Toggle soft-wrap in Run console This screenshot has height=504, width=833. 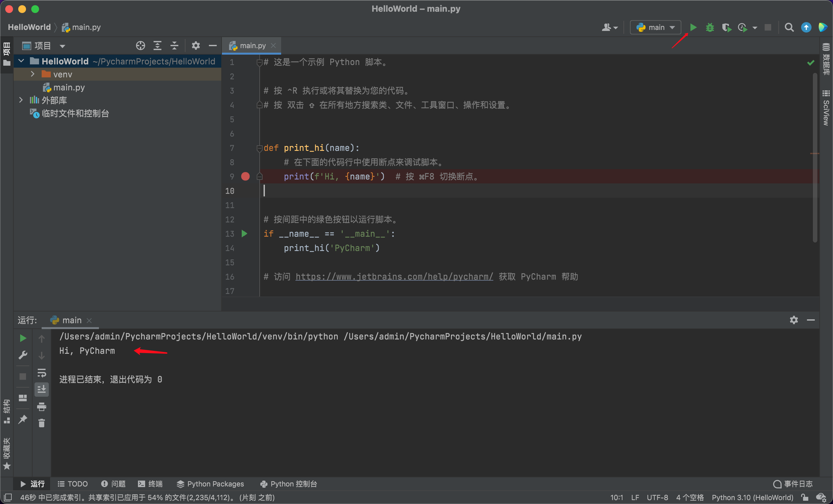click(42, 373)
